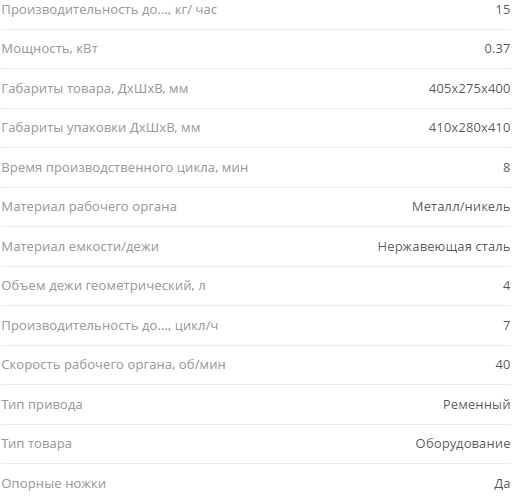Click the 'Материал рабочего органа' label
The height and width of the screenshot is (498, 516).
89,207
